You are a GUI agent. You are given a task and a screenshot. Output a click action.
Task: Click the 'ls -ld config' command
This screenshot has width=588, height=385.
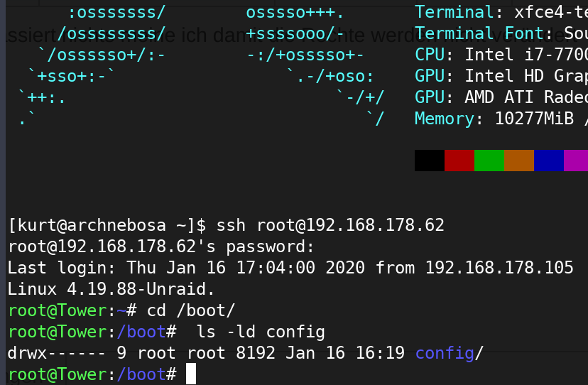pos(261,332)
